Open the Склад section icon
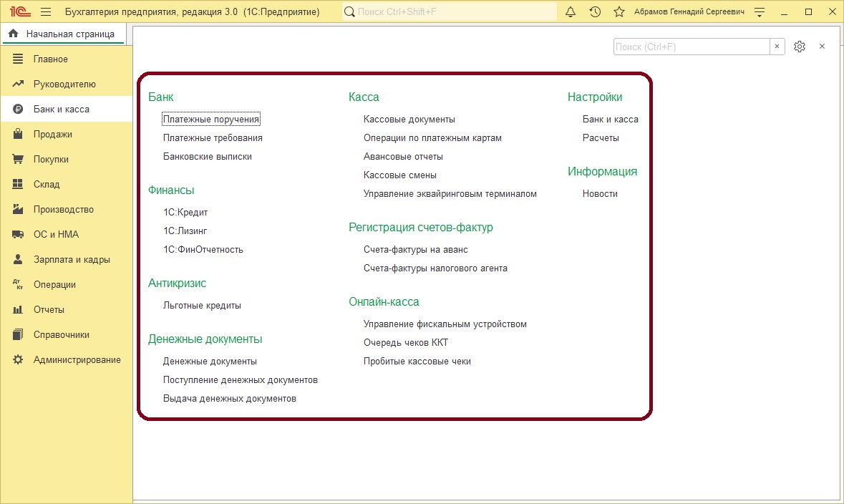The image size is (844, 504). [19, 184]
